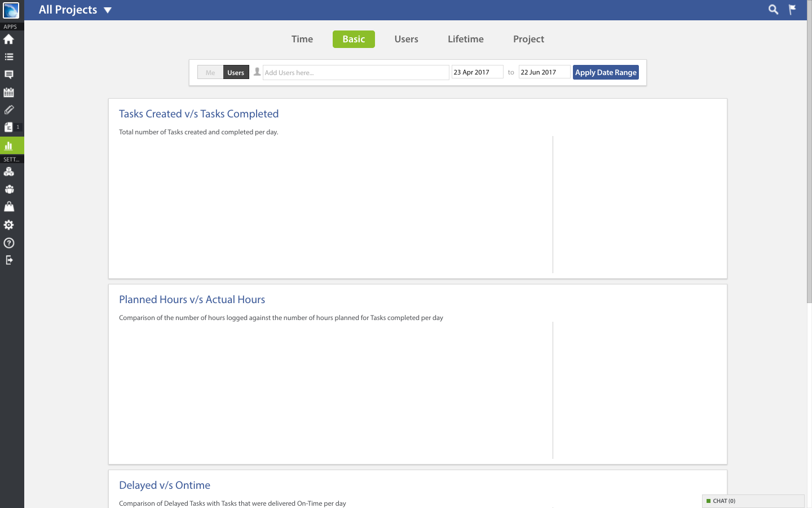The height and width of the screenshot is (508, 812).
Task: Open the discussions speech-bubble icon
Action: 8,75
